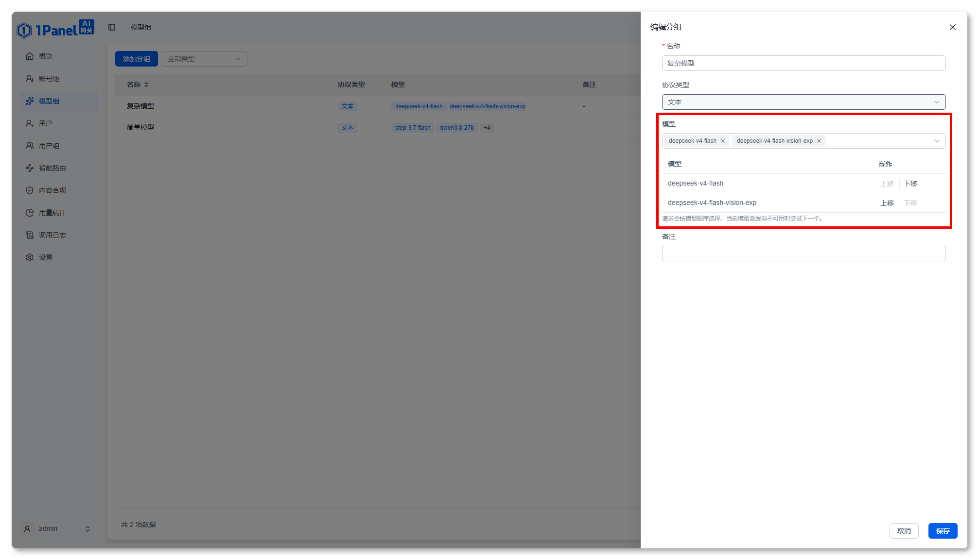The height and width of the screenshot is (560, 979).
Task: Move deepseek-v4-flash down
Action: [910, 184]
